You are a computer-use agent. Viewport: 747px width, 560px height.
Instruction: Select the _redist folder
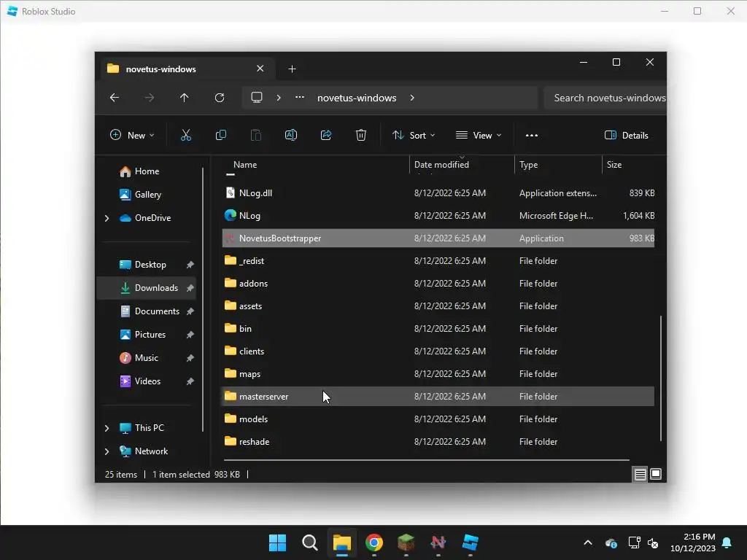(438, 261)
